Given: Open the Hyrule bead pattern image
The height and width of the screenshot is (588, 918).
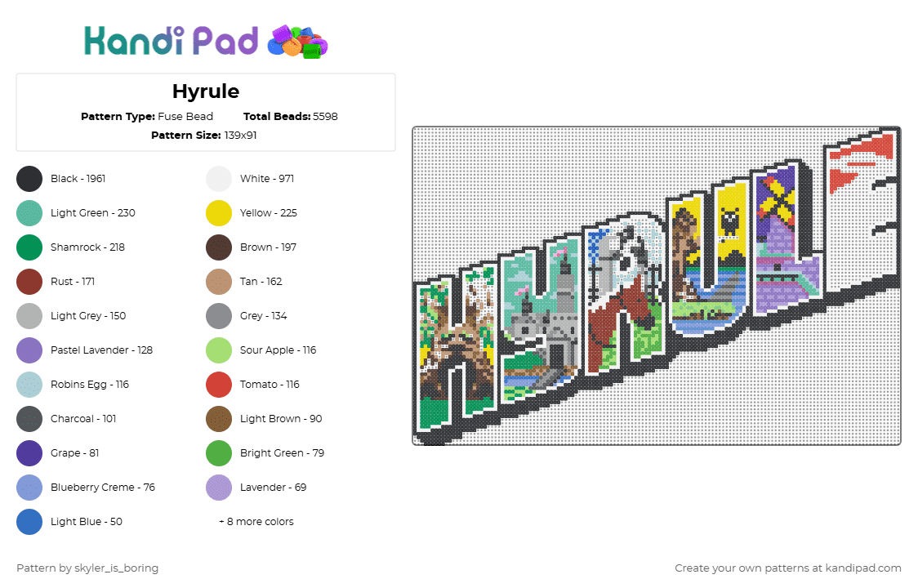Looking at the screenshot, I should click(x=657, y=286).
